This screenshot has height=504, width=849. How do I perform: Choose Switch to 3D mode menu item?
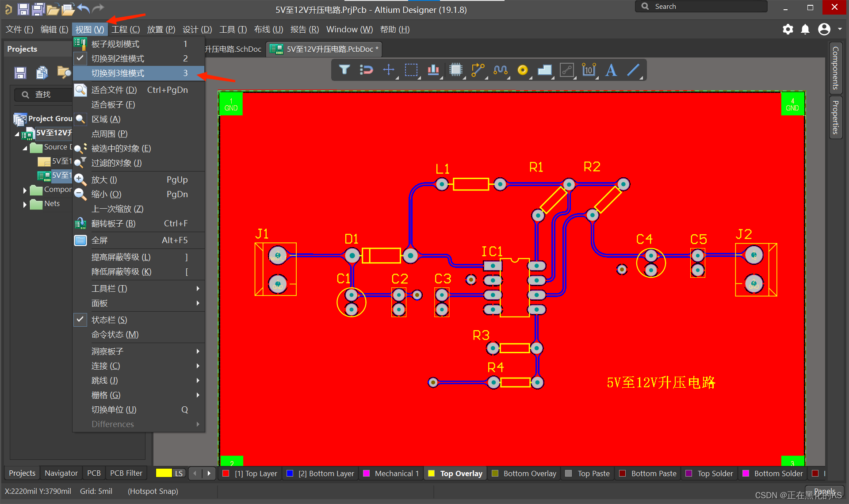(x=118, y=73)
